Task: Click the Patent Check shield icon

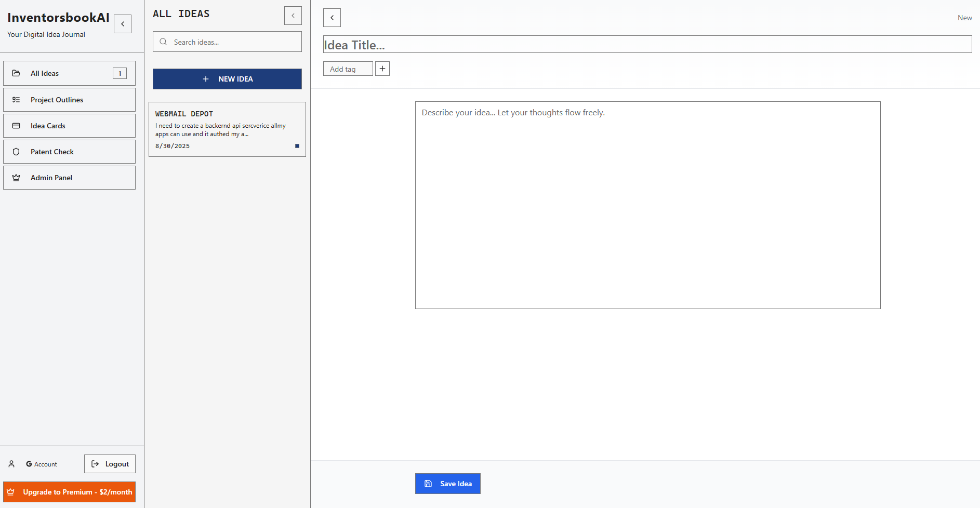Action: coord(16,152)
